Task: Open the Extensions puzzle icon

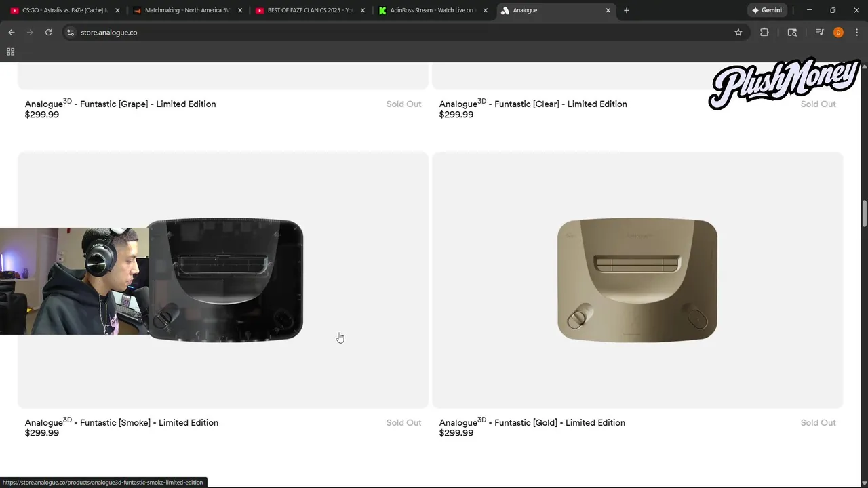Action: tap(764, 32)
